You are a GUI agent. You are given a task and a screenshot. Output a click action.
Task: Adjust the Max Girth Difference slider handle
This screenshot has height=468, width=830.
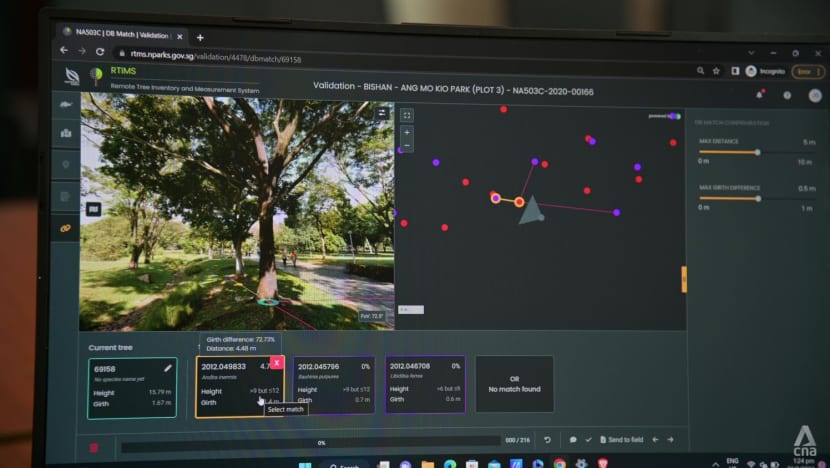(x=758, y=198)
